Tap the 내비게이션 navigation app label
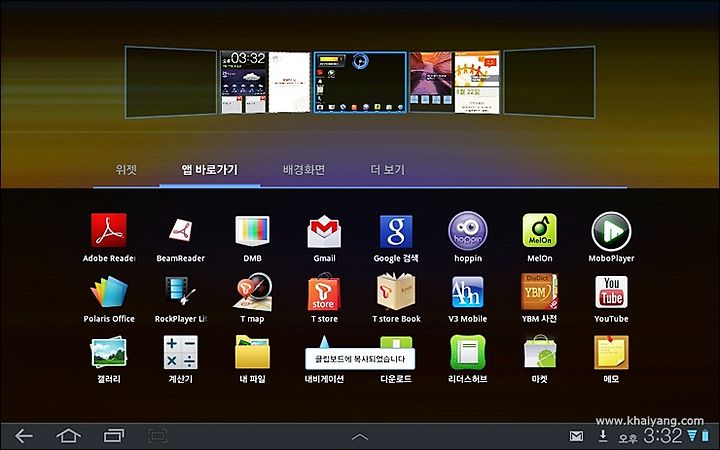Screen dimensions: 720x450 pyautogui.click(x=324, y=379)
